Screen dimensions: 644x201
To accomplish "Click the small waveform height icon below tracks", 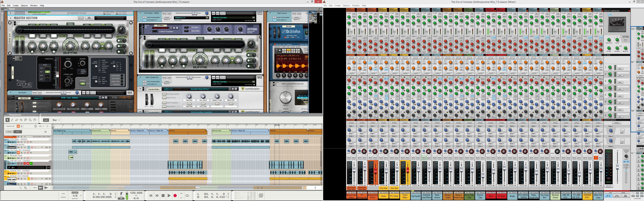I will [35, 188].
